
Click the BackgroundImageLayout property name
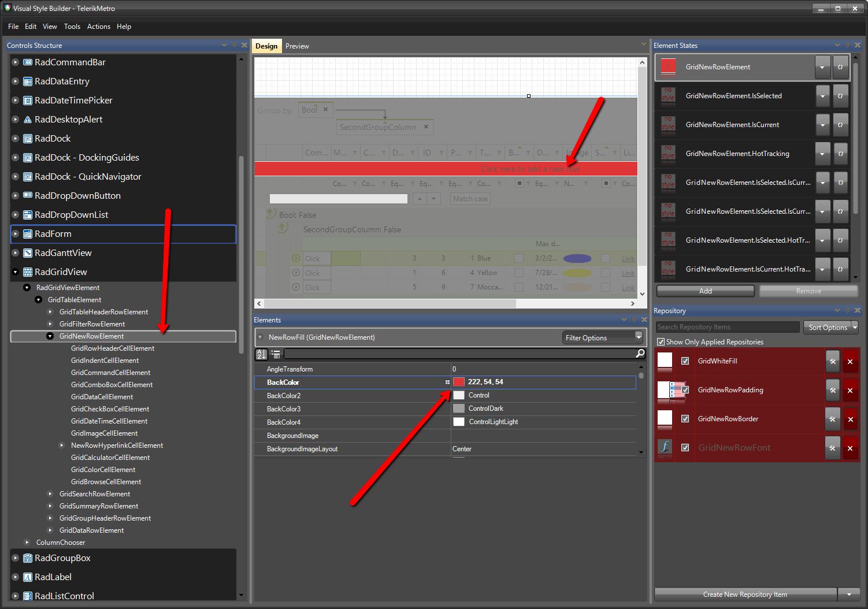(302, 449)
